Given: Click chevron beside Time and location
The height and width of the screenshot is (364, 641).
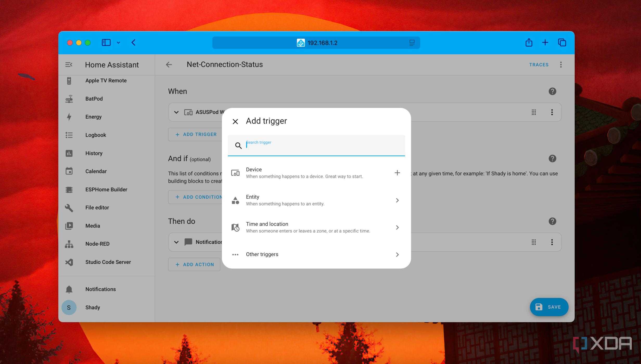Looking at the screenshot, I should coord(397,227).
